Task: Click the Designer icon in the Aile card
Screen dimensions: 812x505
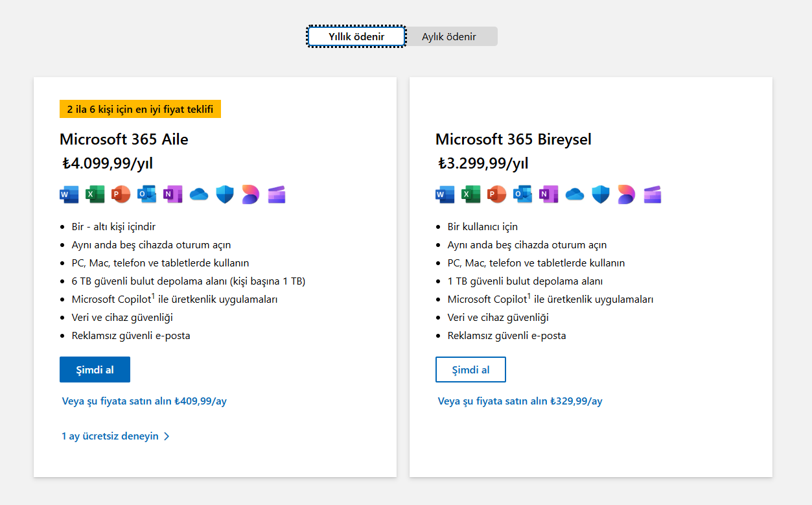Action: 251,194
